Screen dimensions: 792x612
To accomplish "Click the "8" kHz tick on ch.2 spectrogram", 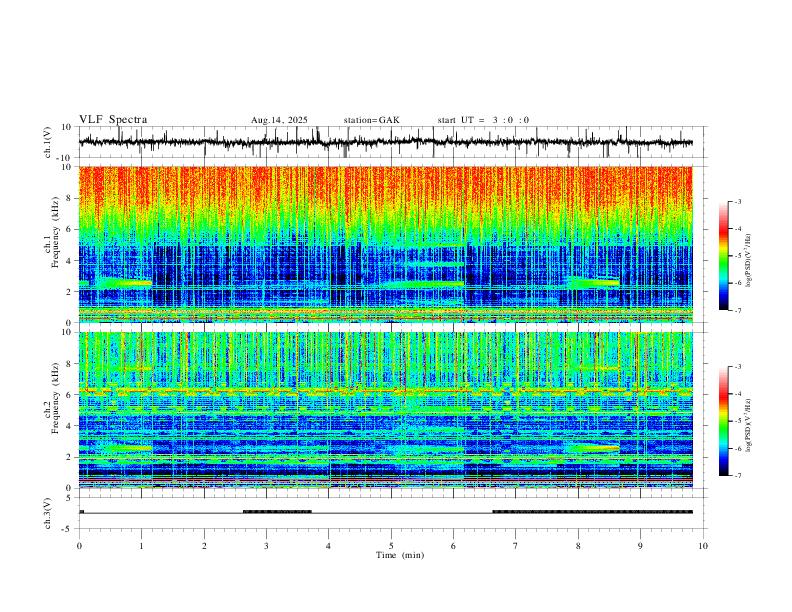I will [70, 364].
